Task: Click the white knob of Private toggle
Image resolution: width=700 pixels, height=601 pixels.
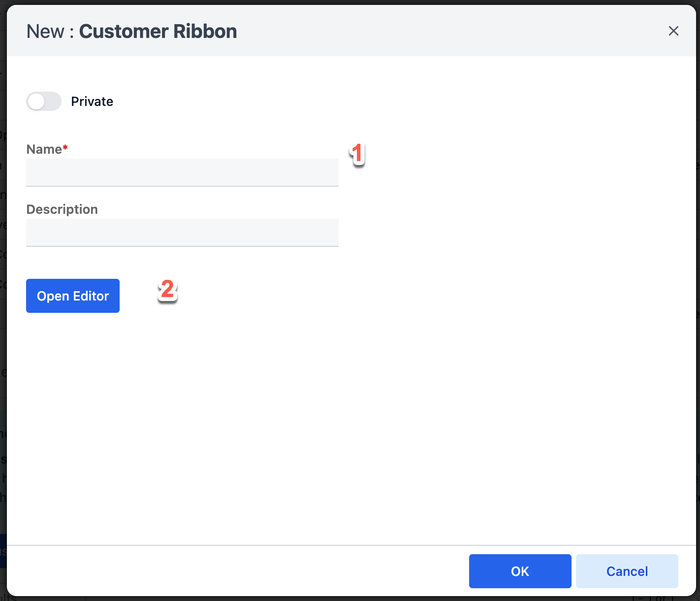Action: [36, 101]
